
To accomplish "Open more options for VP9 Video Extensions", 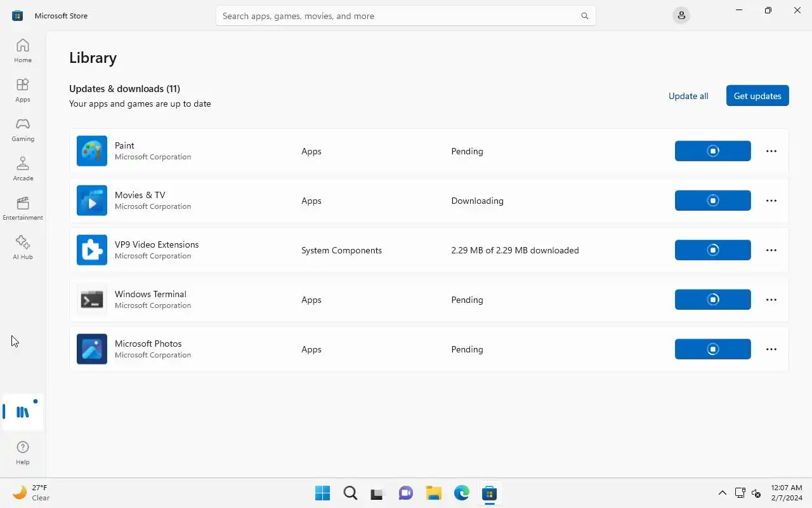I will click(771, 250).
